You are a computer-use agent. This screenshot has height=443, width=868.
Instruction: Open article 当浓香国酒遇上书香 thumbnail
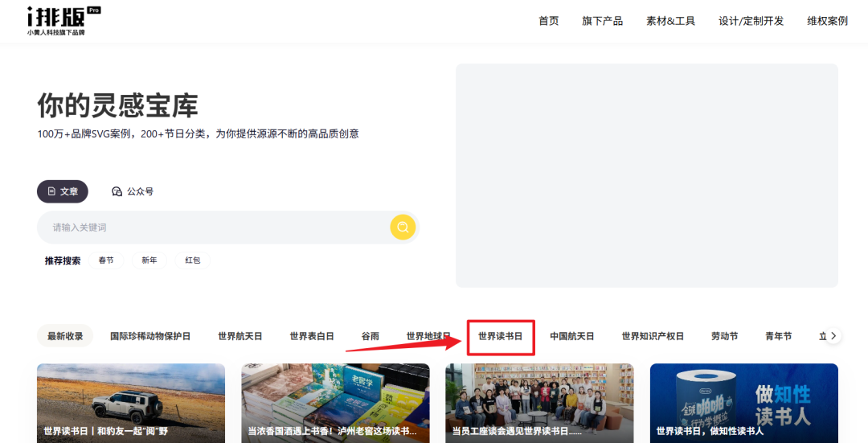(x=335, y=403)
